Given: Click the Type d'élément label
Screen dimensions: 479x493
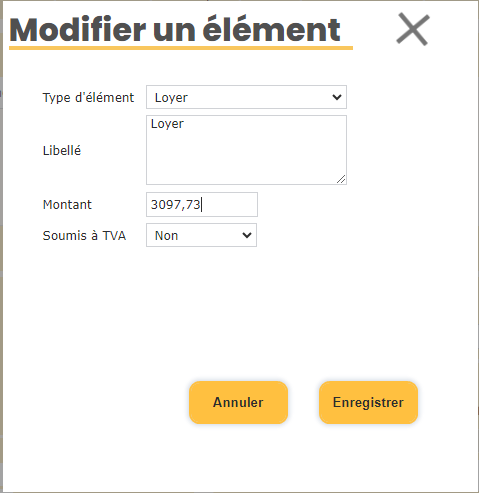Looking at the screenshot, I should click(88, 98).
